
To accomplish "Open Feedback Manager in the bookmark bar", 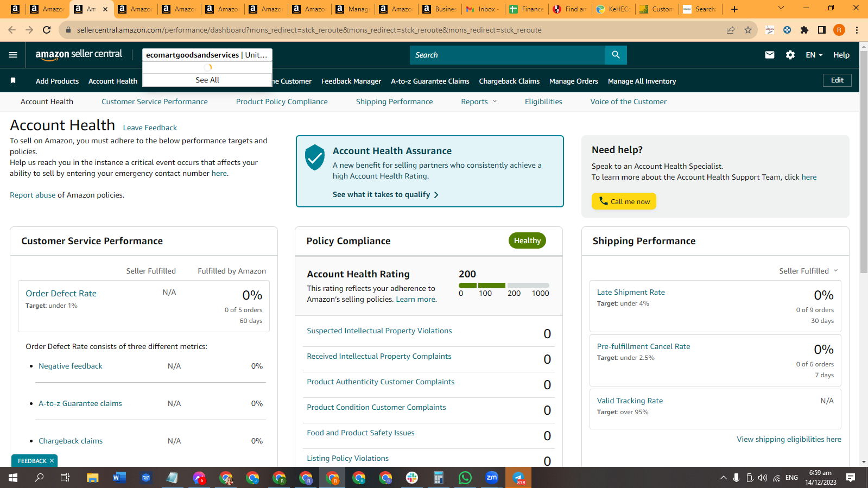I will pyautogui.click(x=351, y=81).
